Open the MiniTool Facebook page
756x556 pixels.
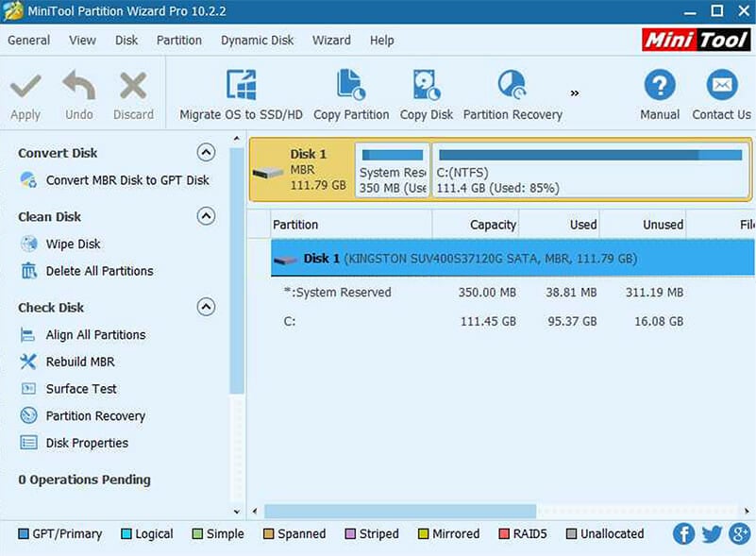[x=683, y=534]
